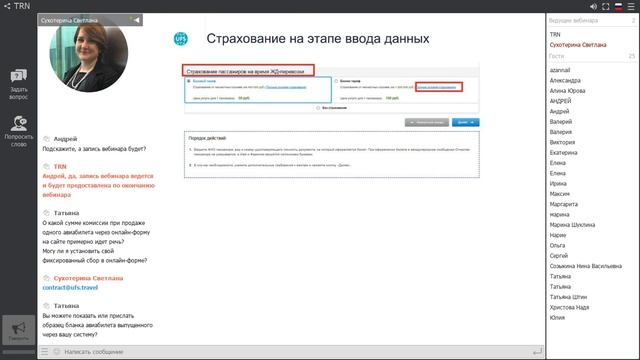Image resolution: width=640 pixels, height=360 pixels.
Task: Select Сухотерина Светлана in the hosts list
Action: tap(578, 45)
